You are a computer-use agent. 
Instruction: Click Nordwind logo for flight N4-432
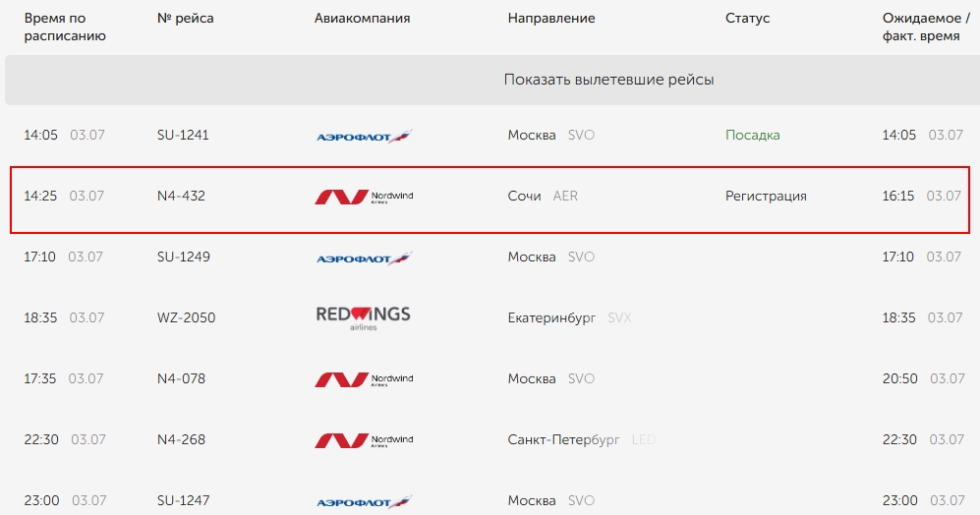click(364, 197)
